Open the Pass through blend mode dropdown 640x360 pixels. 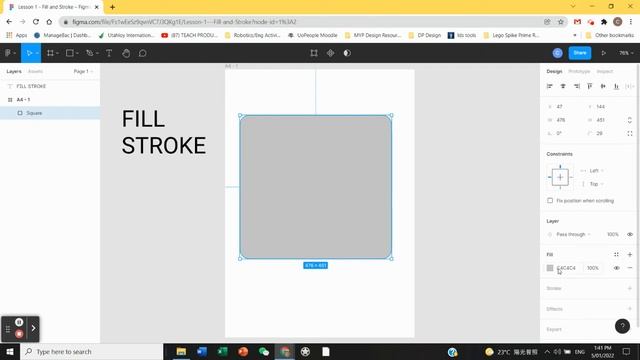(573, 234)
